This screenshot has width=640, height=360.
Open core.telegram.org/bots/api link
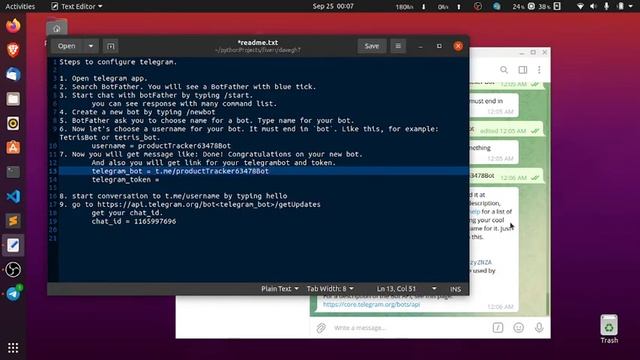coord(371,304)
